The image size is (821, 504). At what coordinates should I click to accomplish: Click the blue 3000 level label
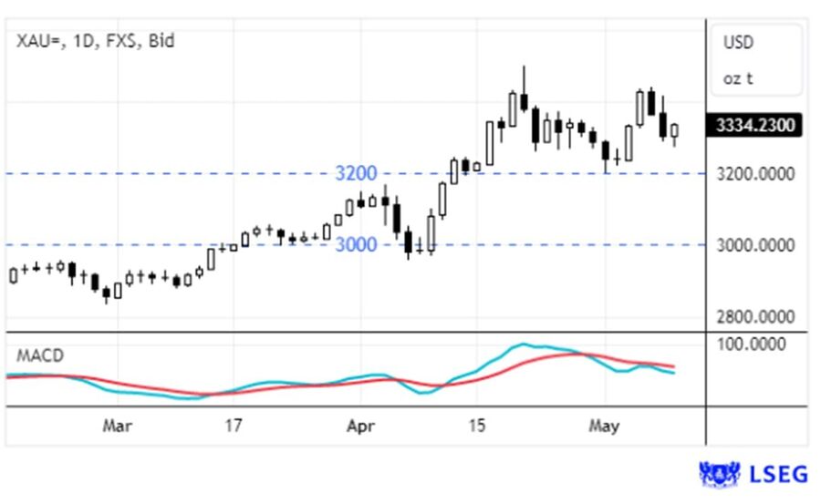(x=356, y=244)
